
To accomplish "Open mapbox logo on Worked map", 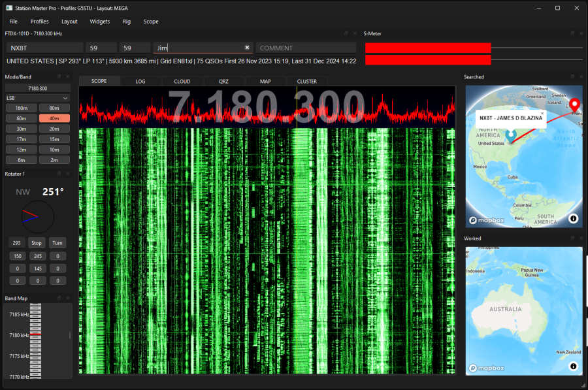I will coord(487,368).
